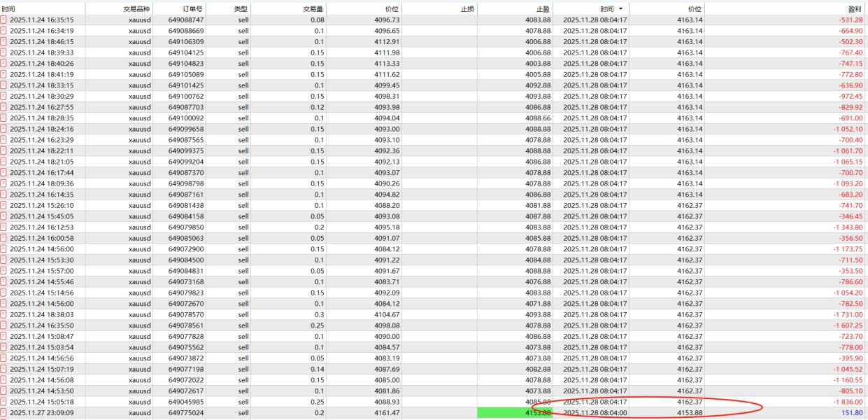Click the 盈利 column header
868x420 pixels.
855,9
